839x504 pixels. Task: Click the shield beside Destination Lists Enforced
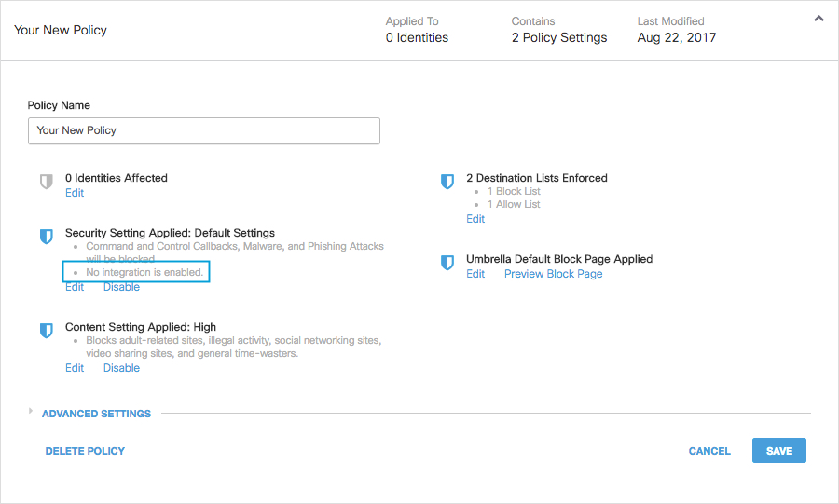click(x=447, y=182)
